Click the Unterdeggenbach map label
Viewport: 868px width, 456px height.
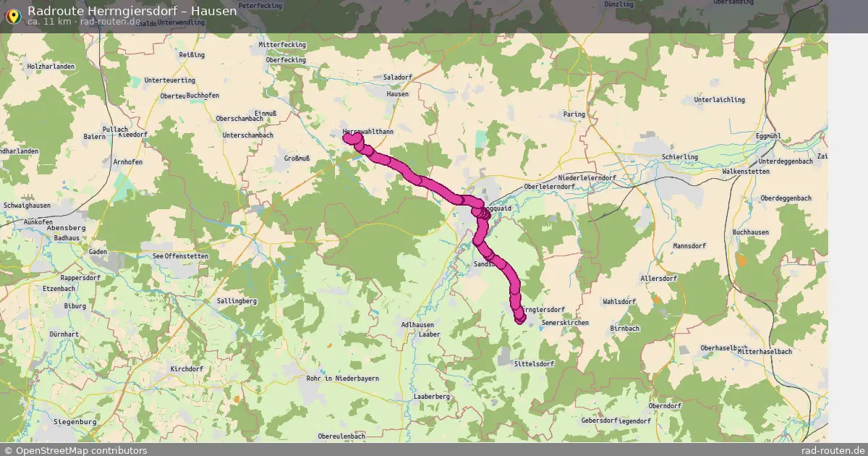[x=786, y=161]
